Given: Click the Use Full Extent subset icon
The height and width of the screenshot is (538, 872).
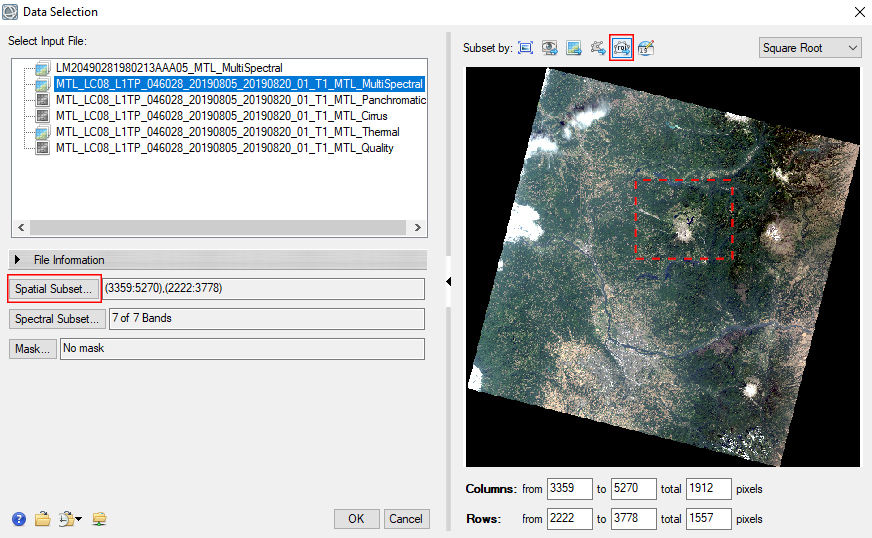Looking at the screenshot, I should 525,48.
